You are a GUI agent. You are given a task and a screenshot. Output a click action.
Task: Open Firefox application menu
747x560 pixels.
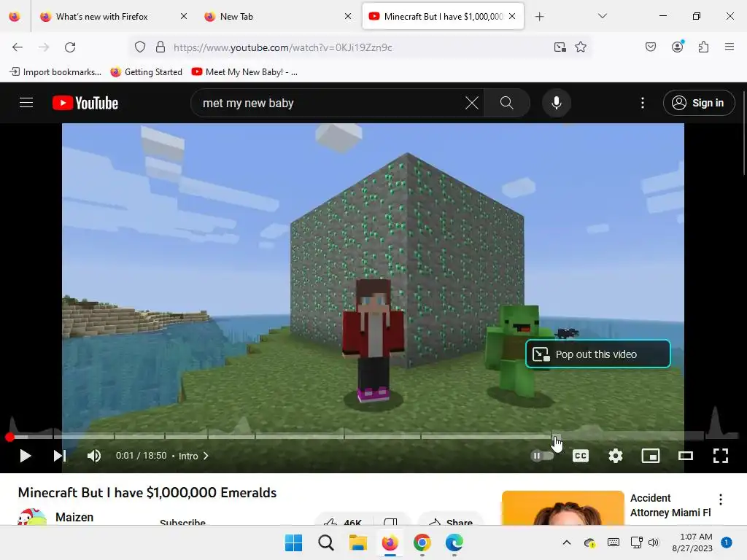729,47
